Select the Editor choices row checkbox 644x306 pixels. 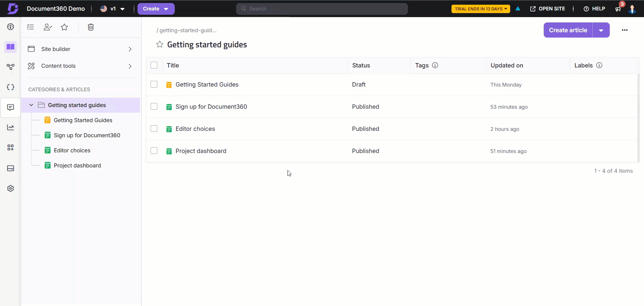[154, 129]
